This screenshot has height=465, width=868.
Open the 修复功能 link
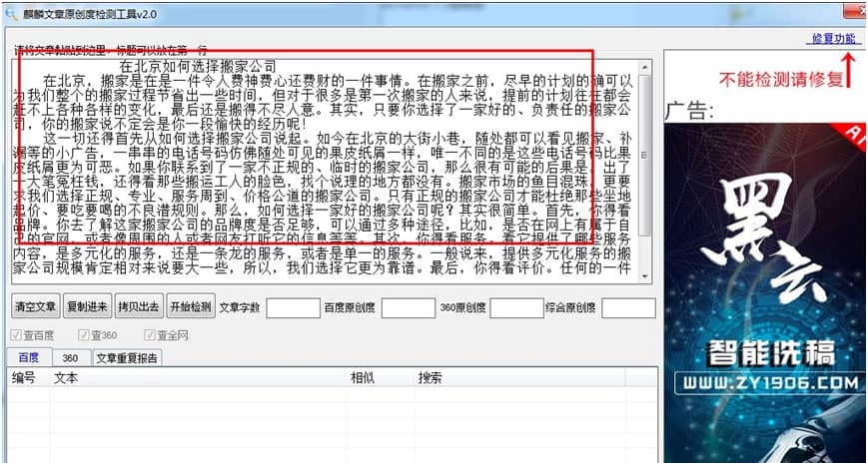(834, 38)
